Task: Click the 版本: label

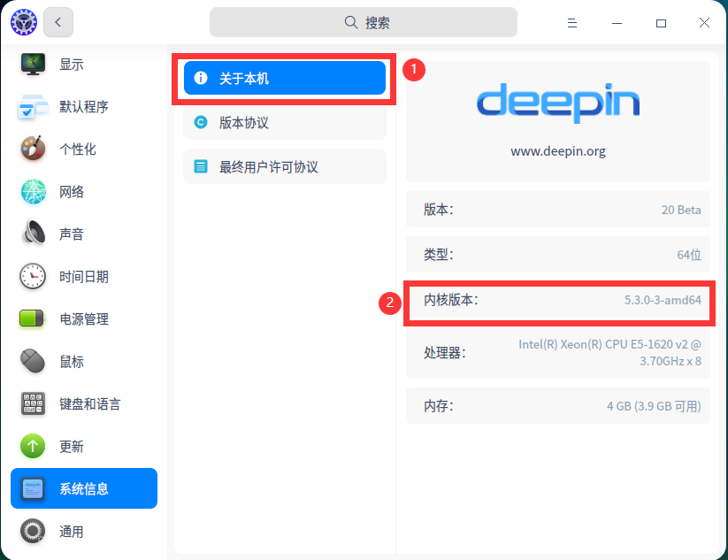Action: point(438,210)
